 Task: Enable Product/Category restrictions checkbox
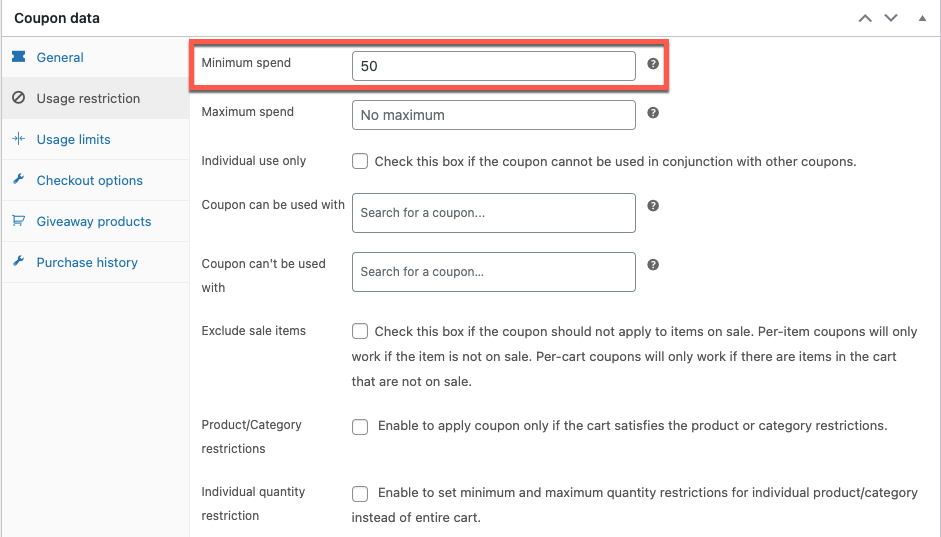click(360, 427)
